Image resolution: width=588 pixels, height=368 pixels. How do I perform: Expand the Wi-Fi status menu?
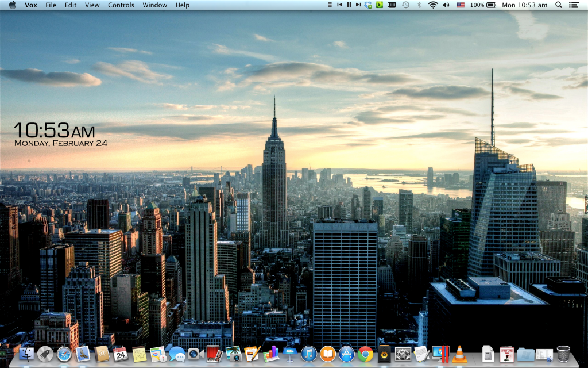432,5
